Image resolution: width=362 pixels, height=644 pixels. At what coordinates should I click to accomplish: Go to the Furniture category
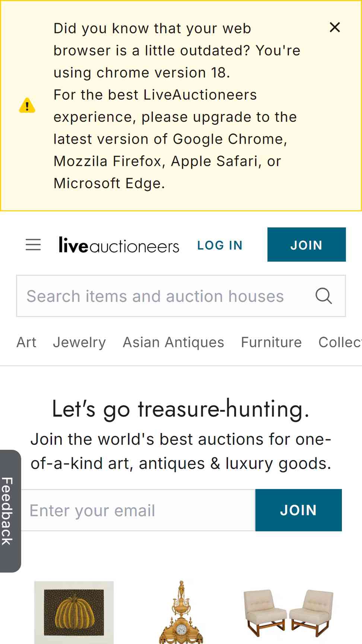[271, 342]
